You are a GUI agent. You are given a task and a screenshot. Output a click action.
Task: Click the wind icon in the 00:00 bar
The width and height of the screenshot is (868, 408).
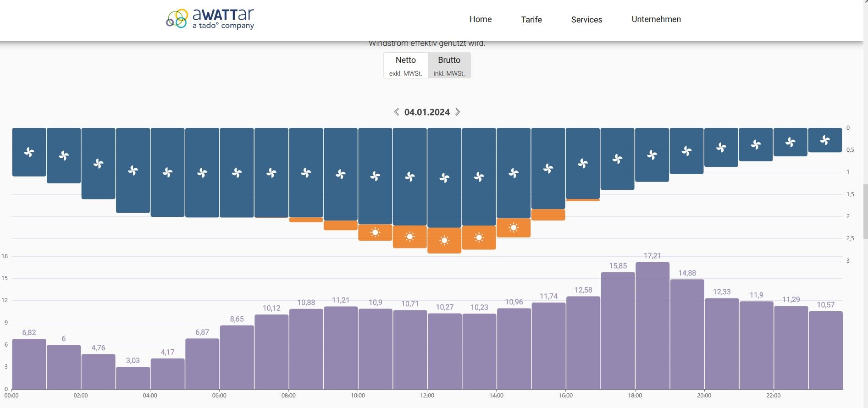[x=29, y=152]
